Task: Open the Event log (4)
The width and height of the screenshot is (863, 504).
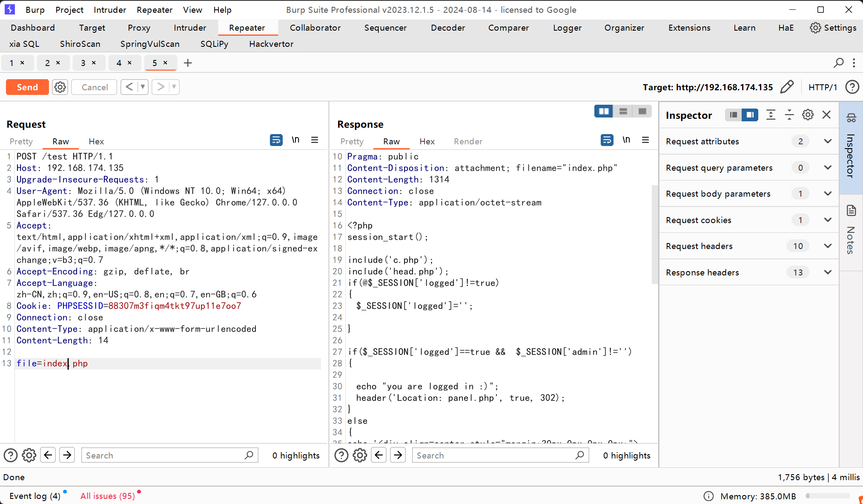Action: (x=35, y=496)
